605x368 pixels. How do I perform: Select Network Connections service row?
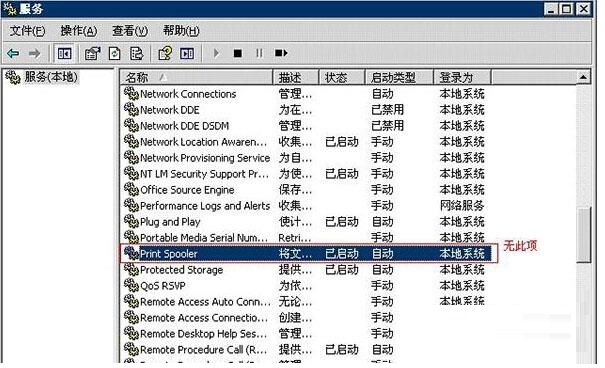(x=305, y=94)
